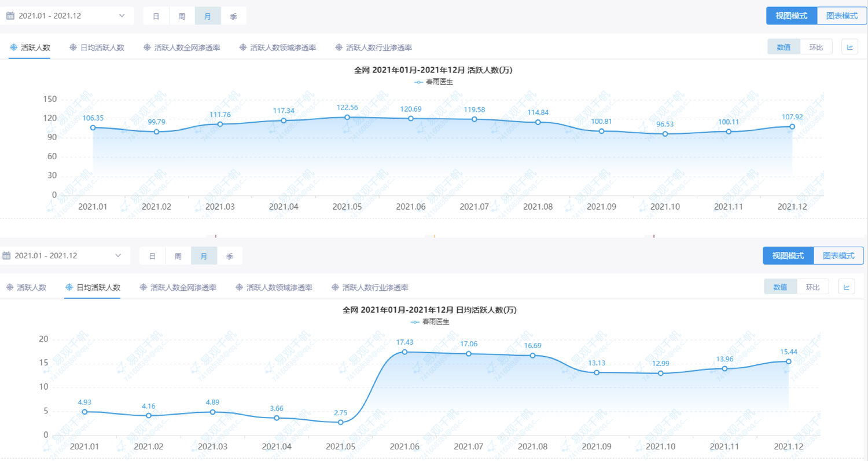868x461 pixels.
Task: Select 数值 display in the bottom panel
Action: (780, 287)
